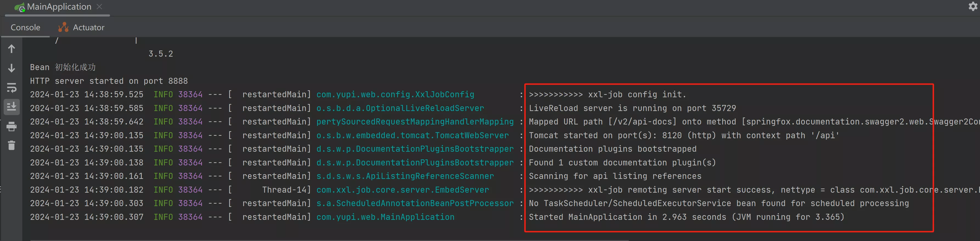Open the com.yupi.web.MainApplication class link
The image size is (980, 241).
tap(385, 217)
